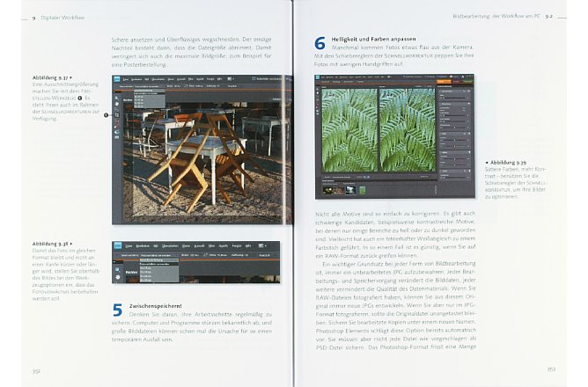Choose the no-restriction option in the small strip dropdown list
The image size is (588, 387).
[x=159, y=260]
